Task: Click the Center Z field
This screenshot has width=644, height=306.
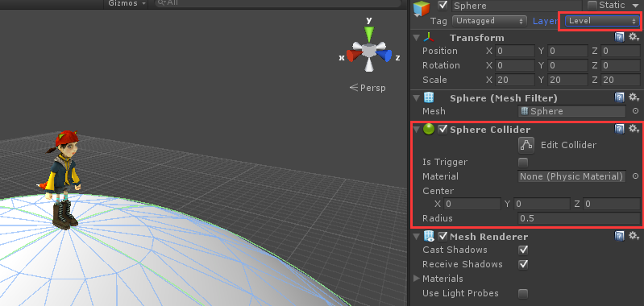Action: pyautogui.click(x=612, y=204)
